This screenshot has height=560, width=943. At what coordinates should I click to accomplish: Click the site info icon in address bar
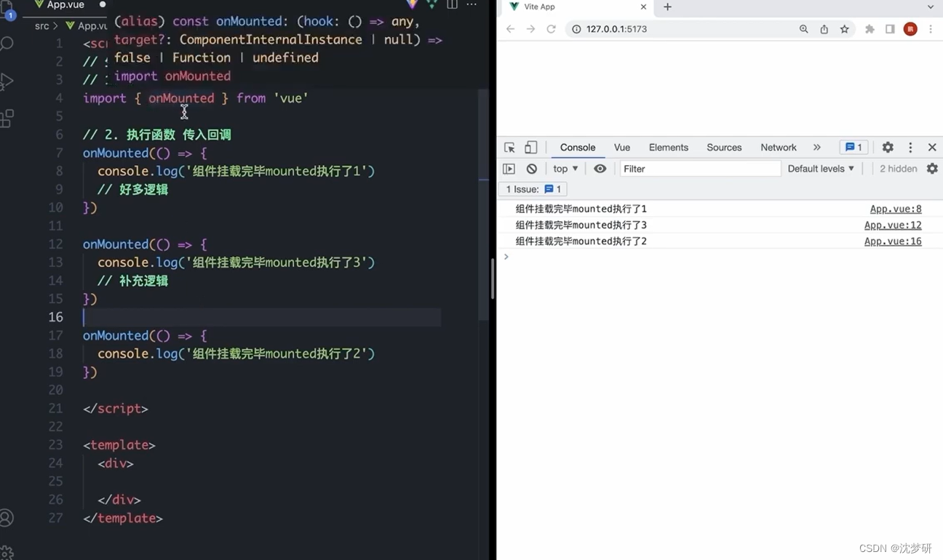576,29
